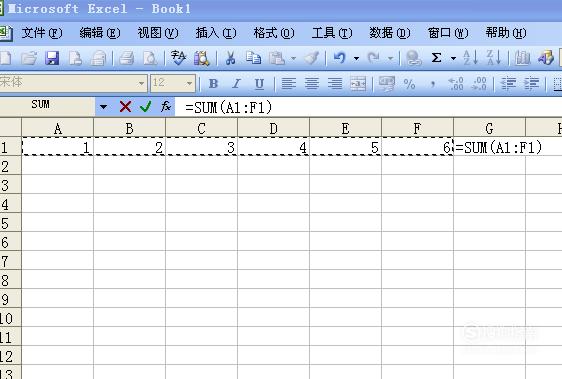Apply Currency Style format icon
Image resolution: width=562 pixels, height=379 pixels.
[386, 84]
